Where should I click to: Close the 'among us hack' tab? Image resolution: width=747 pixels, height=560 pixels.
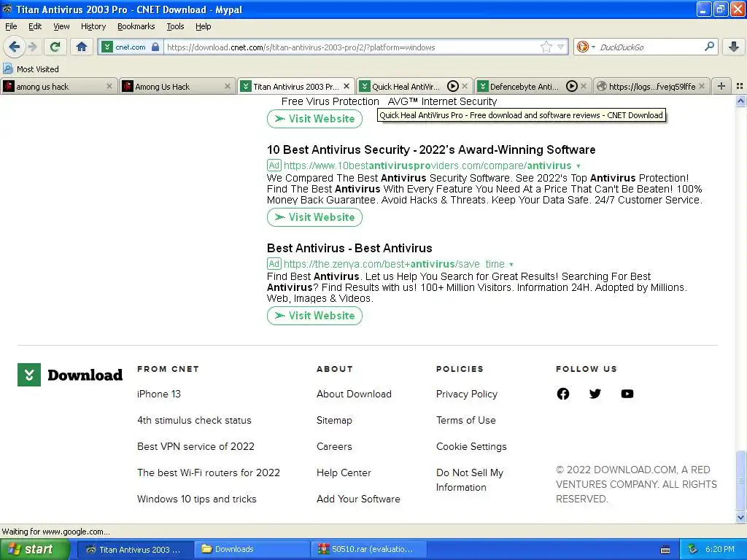(x=109, y=86)
